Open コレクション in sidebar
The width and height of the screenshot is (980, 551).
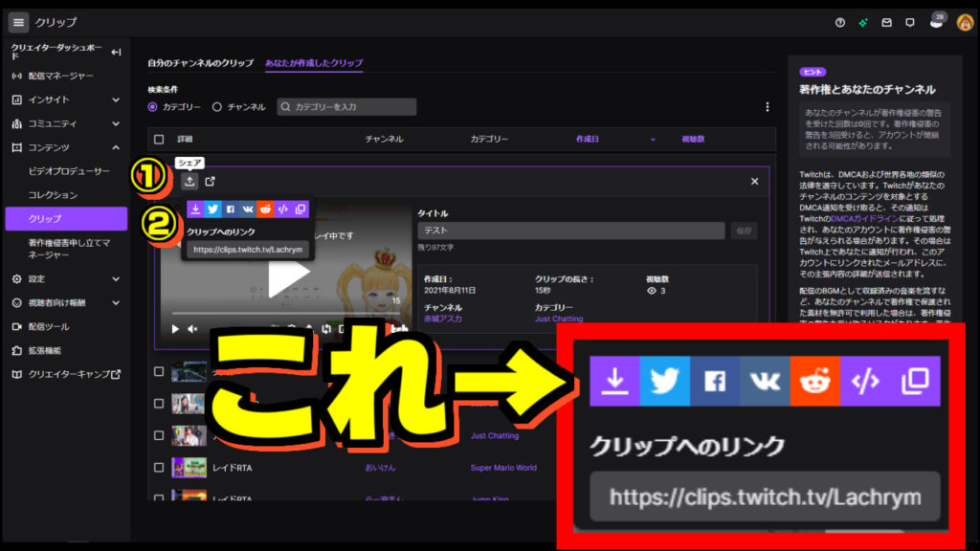(53, 195)
